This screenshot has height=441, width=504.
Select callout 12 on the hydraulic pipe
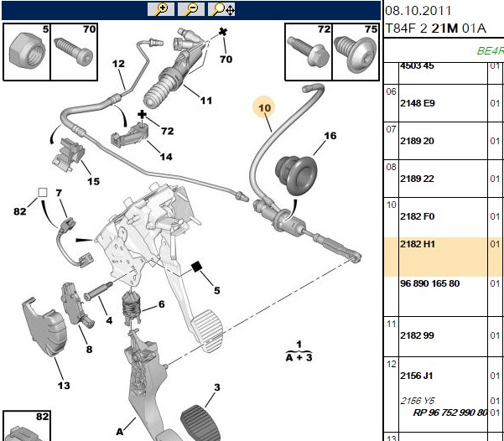point(118,64)
